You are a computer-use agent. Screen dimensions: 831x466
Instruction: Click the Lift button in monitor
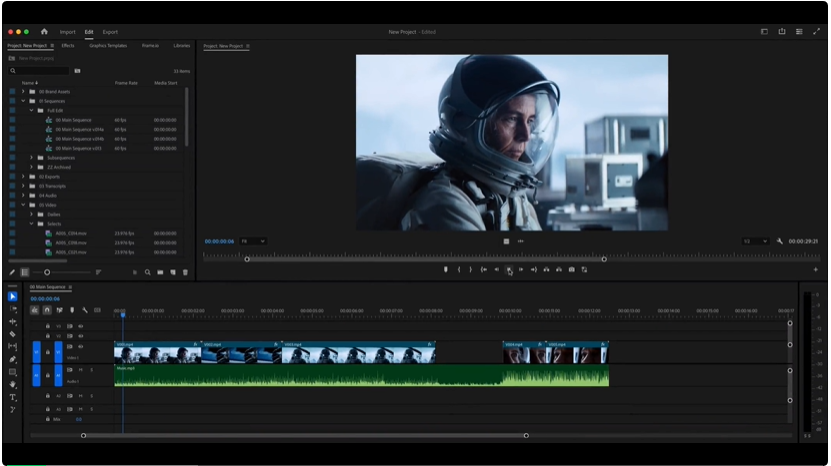(x=546, y=269)
